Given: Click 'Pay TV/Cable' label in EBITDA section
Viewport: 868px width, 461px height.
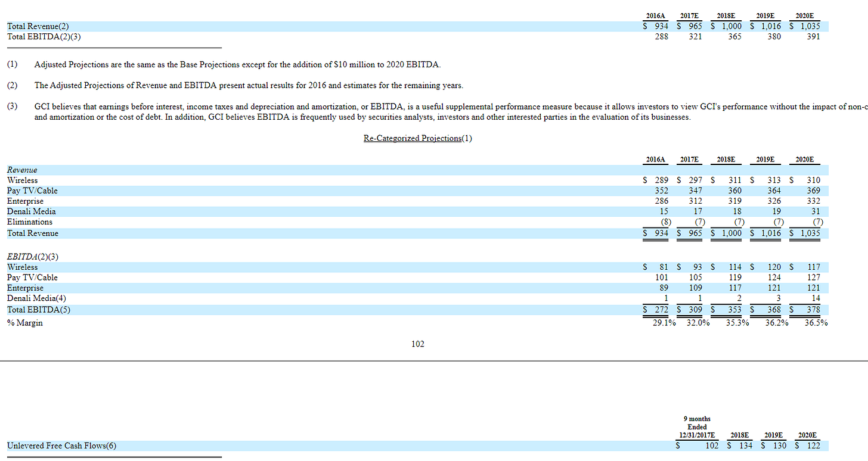Looking at the screenshot, I should coord(32,277).
